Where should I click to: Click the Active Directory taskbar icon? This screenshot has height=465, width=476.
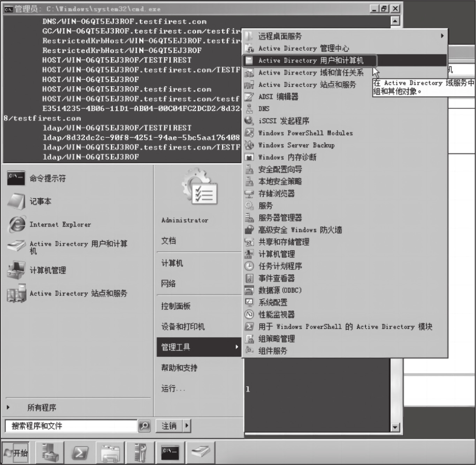click(201, 453)
